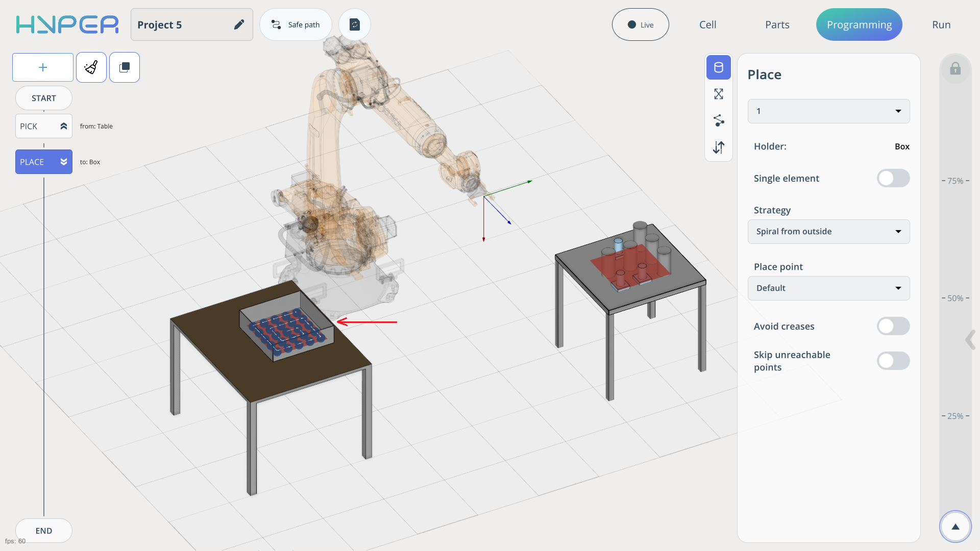Image resolution: width=980 pixels, height=551 pixels.
Task: Click the duplicate step icon
Action: point(125,67)
